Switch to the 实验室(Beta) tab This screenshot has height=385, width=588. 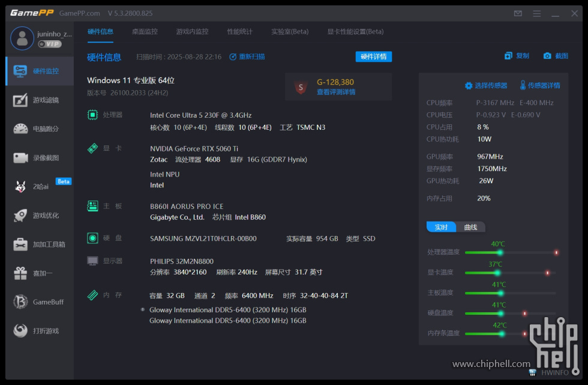pos(290,31)
